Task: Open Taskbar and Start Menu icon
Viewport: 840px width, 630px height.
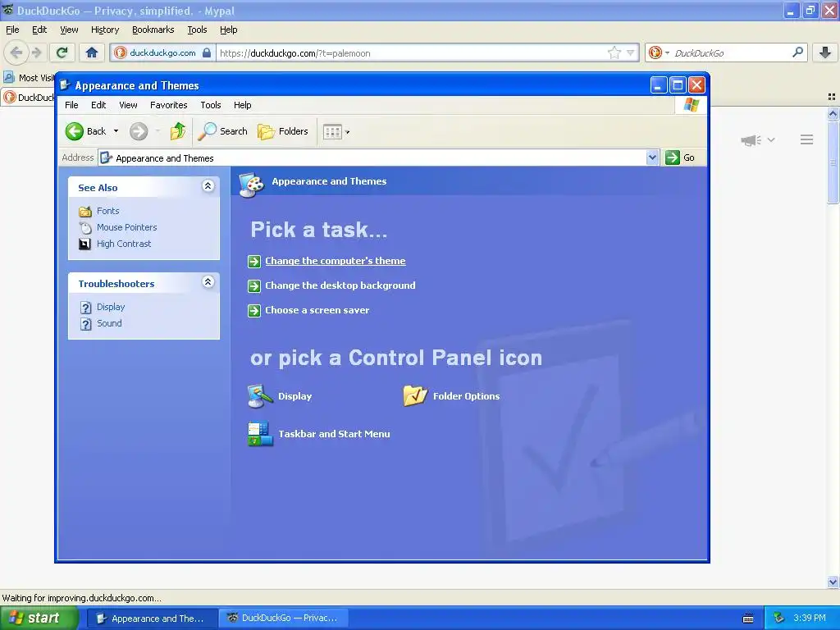Action: pos(319,434)
